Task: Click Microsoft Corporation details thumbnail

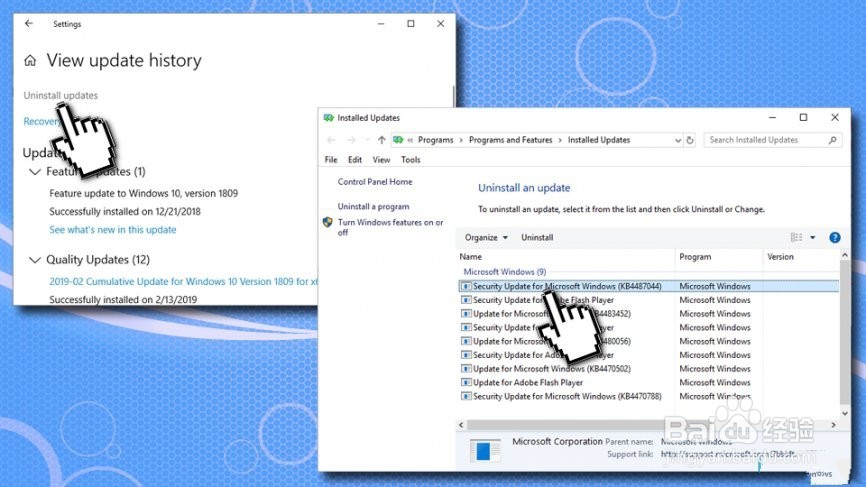Action: (485, 451)
